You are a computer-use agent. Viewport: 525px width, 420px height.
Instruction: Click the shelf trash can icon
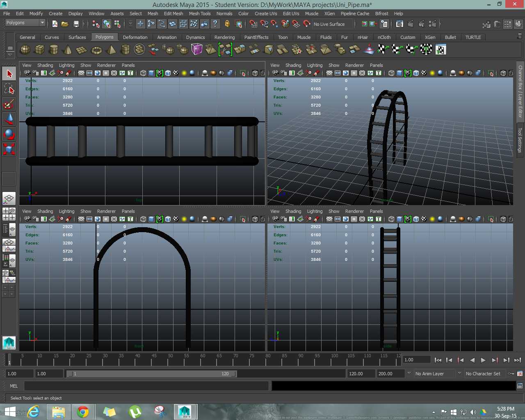coord(520,36)
